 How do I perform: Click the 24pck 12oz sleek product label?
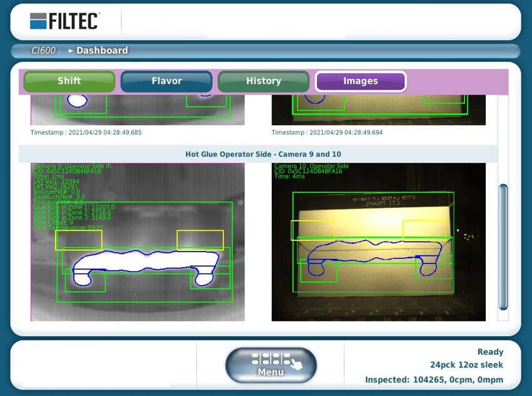pyautogui.click(x=466, y=364)
